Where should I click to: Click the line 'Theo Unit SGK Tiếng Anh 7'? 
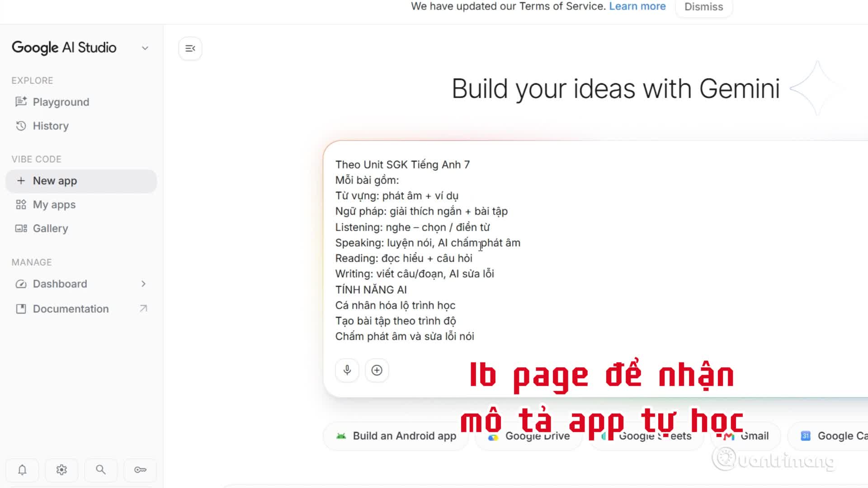click(402, 165)
